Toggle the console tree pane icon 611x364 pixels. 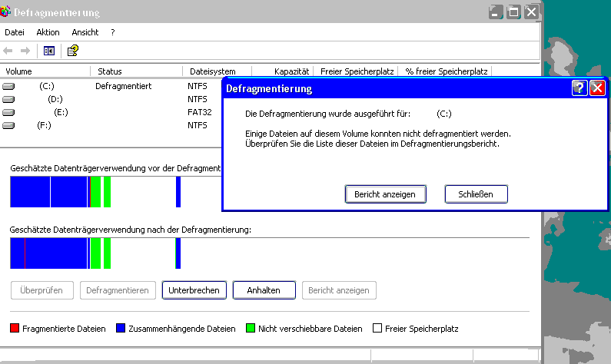[x=49, y=51]
